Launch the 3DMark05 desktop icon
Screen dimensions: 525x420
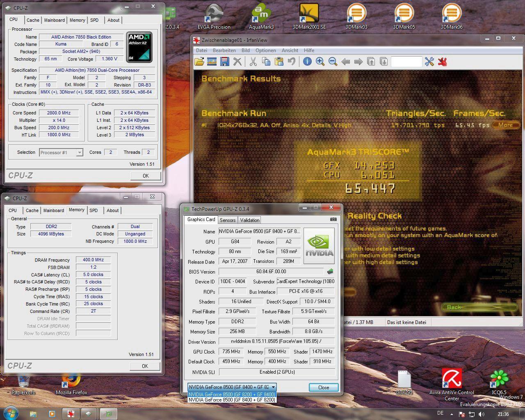tap(404, 16)
